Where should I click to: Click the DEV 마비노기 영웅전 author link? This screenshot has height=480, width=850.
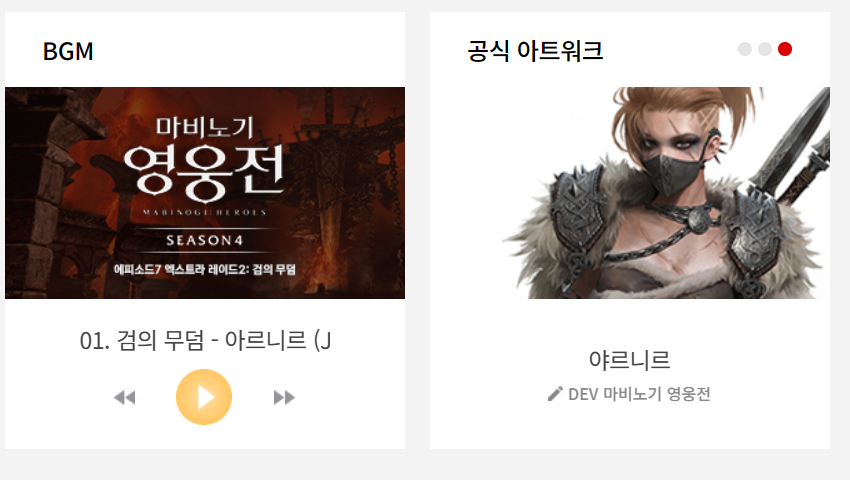[x=639, y=394]
